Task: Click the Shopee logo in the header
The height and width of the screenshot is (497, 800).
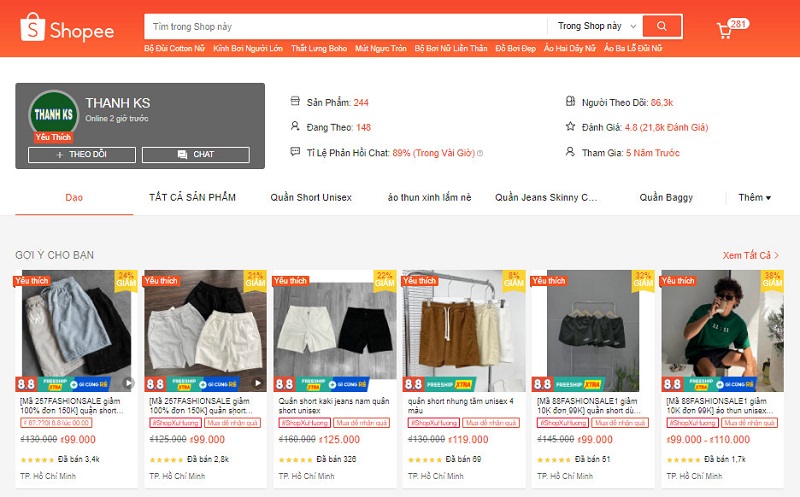Action: click(x=68, y=29)
